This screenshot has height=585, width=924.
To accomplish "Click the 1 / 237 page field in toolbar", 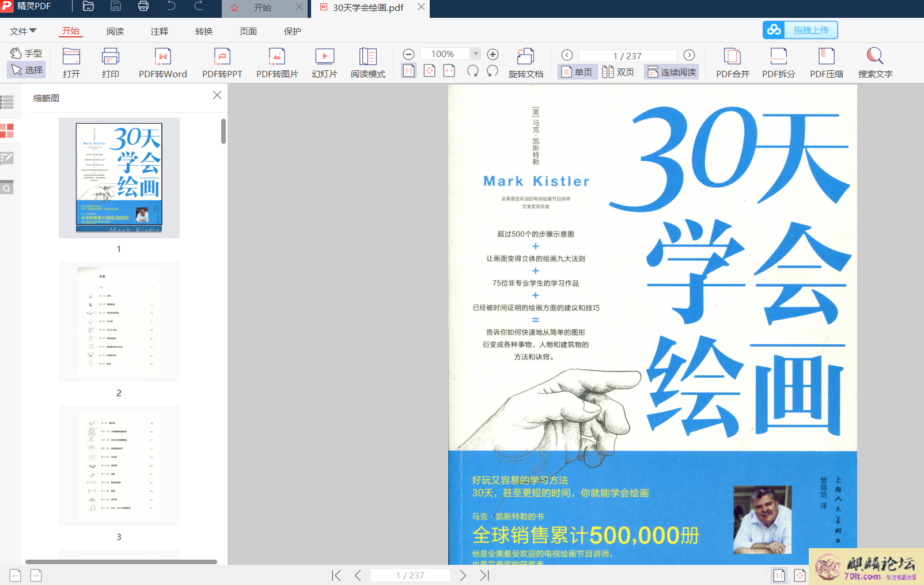I will click(627, 56).
